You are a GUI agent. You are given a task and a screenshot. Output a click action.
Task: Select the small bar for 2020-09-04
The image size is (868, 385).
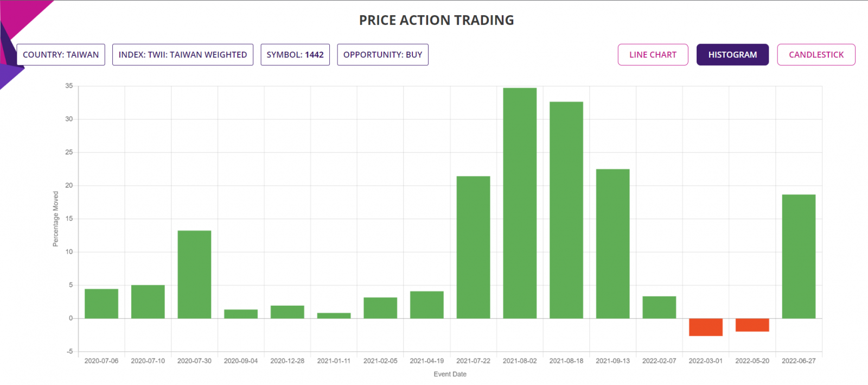pyautogui.click(x=241, y=314)
